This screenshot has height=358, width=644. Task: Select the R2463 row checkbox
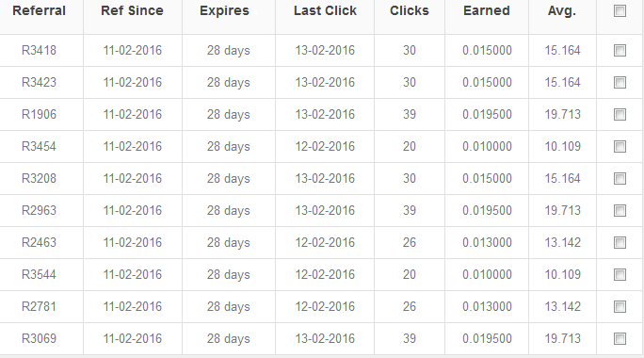click(x=620, y=243)
